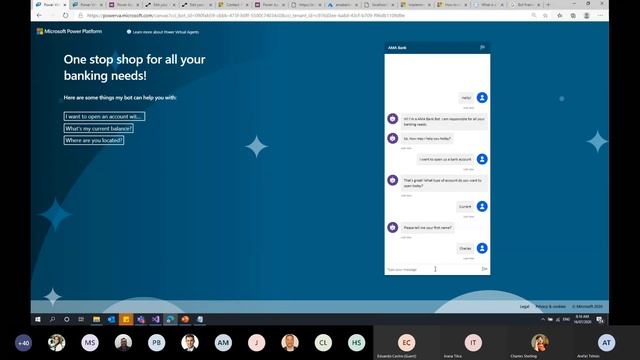
Task: Open Outlook from the taskbar
Action: point(111,319)
